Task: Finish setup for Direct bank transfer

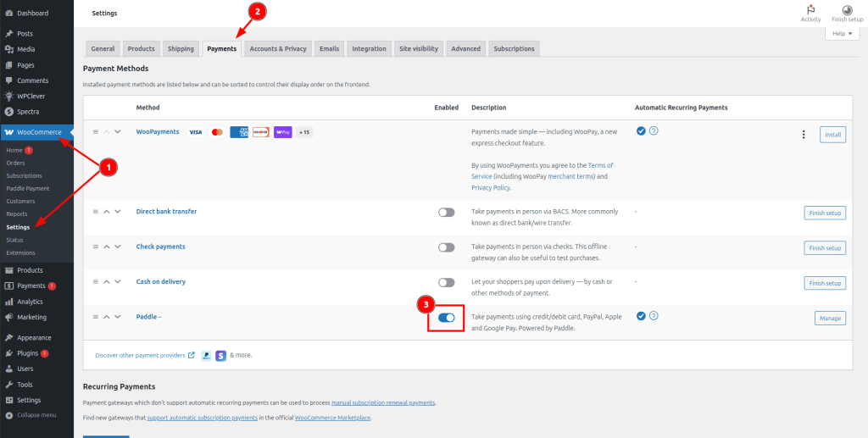Action: pos(825,213)
